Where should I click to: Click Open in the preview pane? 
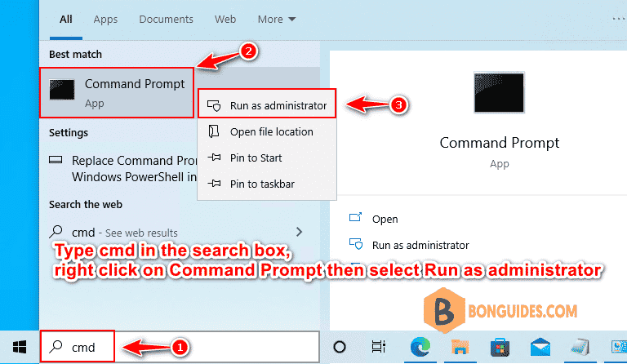385,219
